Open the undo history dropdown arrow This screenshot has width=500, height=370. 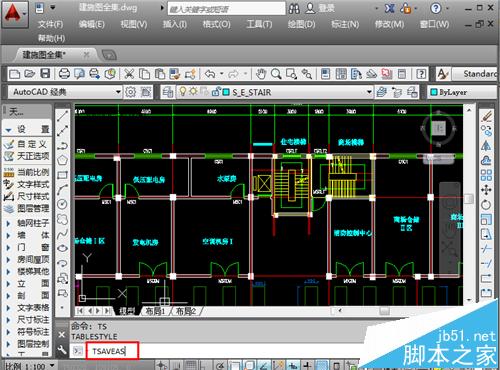(x=222, y=74)
